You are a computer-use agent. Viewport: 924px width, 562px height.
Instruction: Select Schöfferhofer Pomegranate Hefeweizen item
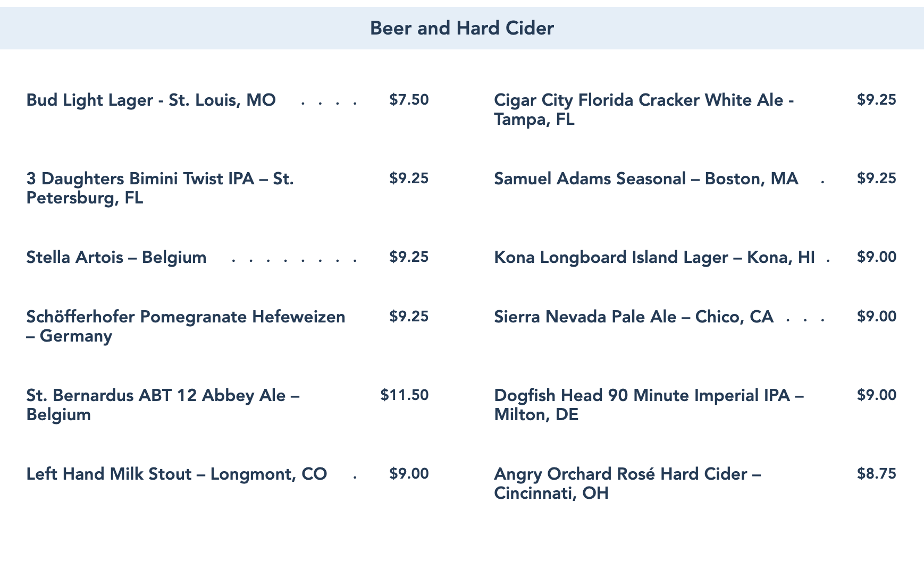[x=186, y=326]
